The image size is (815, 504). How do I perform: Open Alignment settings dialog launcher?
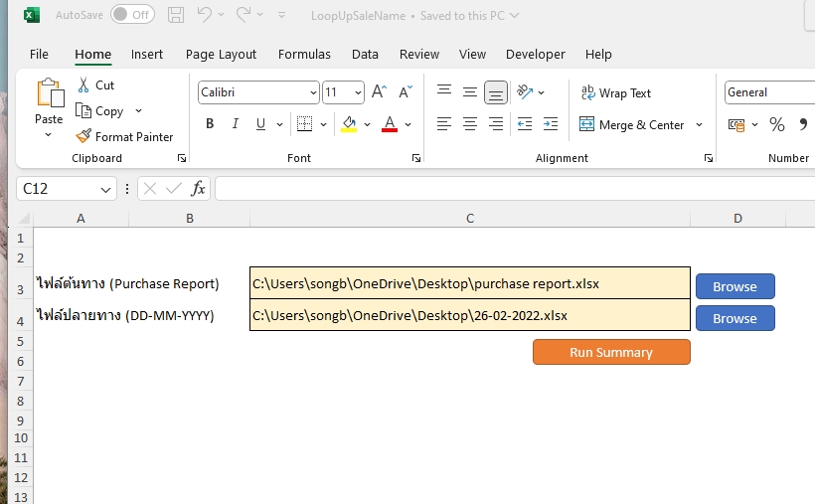(709, 158)
